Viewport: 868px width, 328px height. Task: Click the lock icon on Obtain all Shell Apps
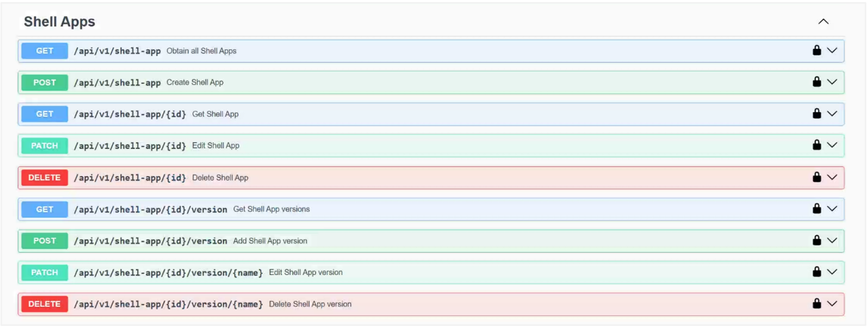click(817, 51)
